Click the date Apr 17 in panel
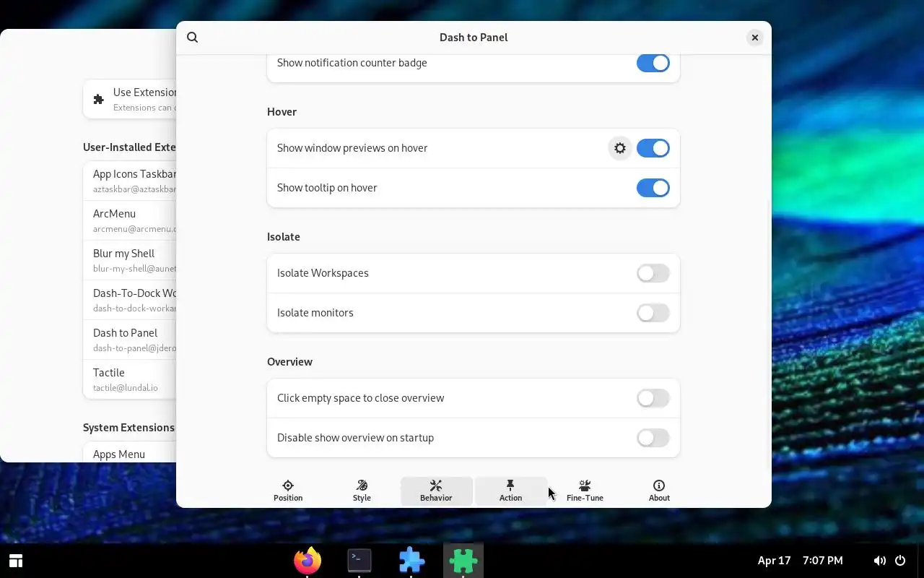The height and width of the screenshot is (578, 924). 774,561
